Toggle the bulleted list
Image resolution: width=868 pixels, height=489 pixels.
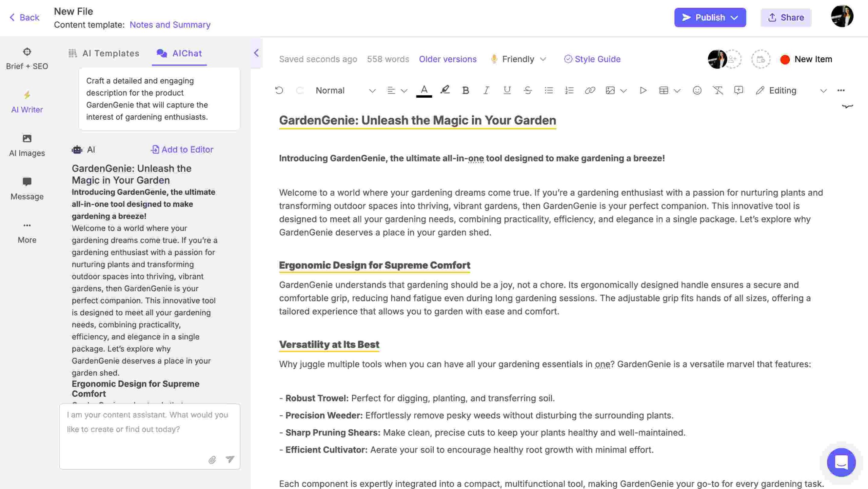pos(549,90)
